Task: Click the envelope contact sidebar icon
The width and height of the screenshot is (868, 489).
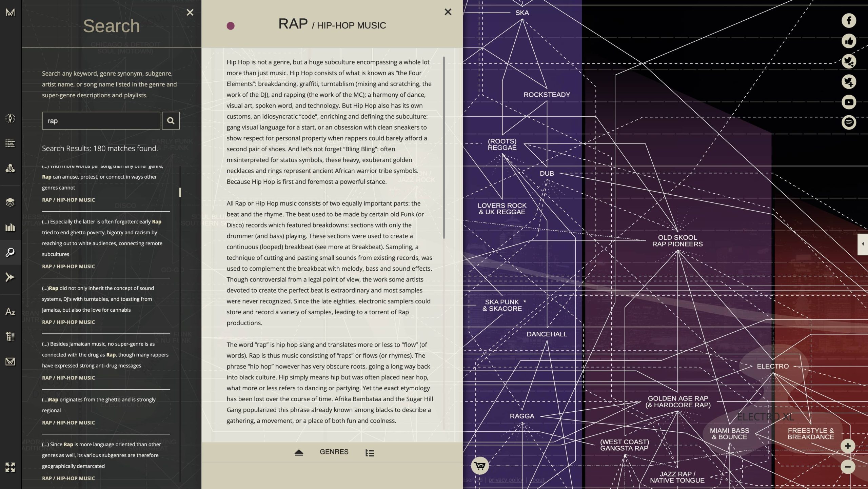Action: tap(10, 361)
